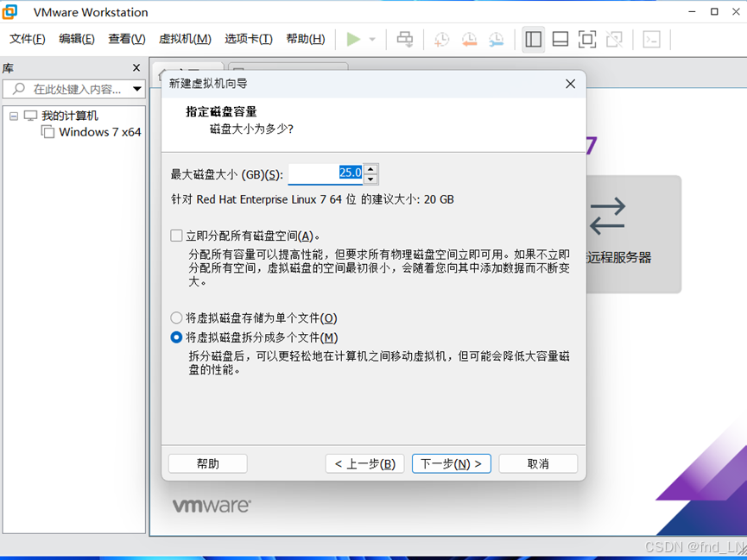Click the take snapshot clock icon
747x560 pixels.
[x=440, y=39]
